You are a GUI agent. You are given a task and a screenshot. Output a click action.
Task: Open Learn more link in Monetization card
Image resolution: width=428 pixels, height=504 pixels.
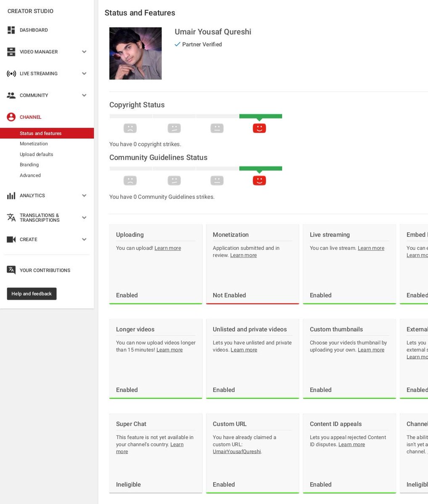[x=243, y=255]
